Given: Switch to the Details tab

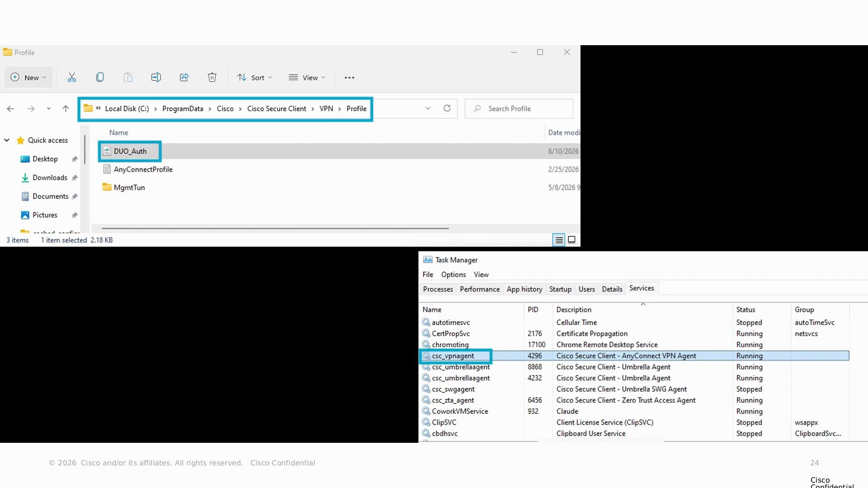Looking at the screenshot, I should coord(612,289).
